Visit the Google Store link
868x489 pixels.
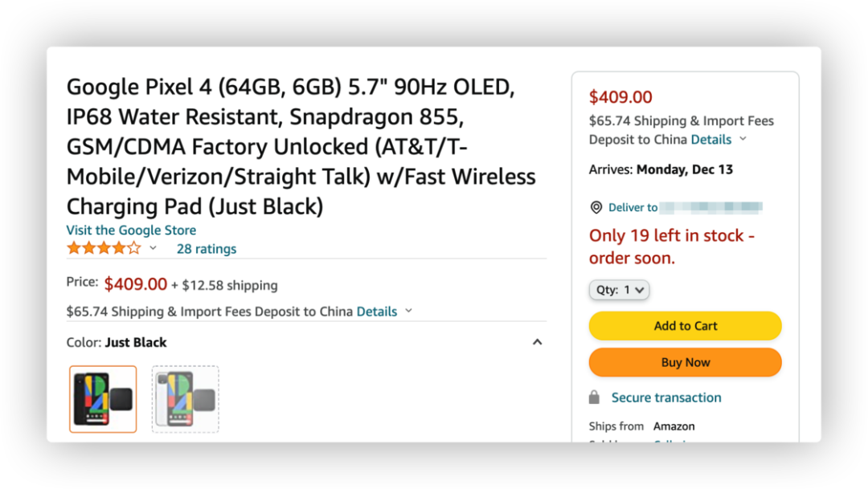point(131,230)
